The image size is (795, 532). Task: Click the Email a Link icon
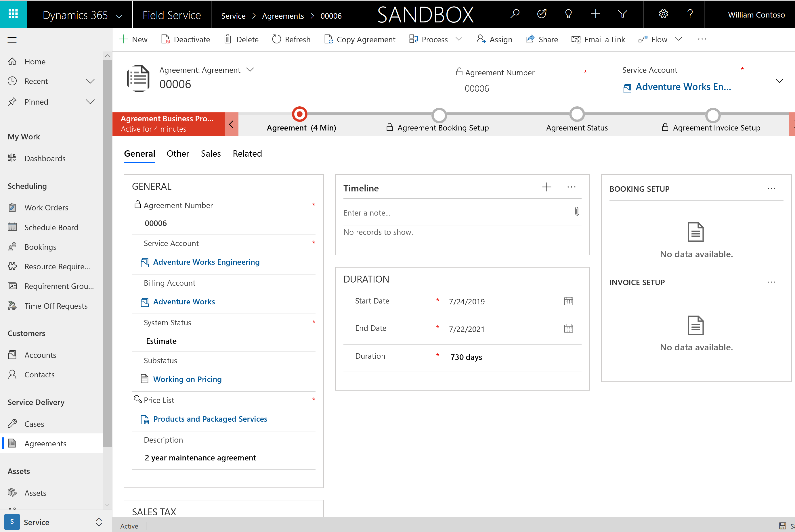coord(575,39)
